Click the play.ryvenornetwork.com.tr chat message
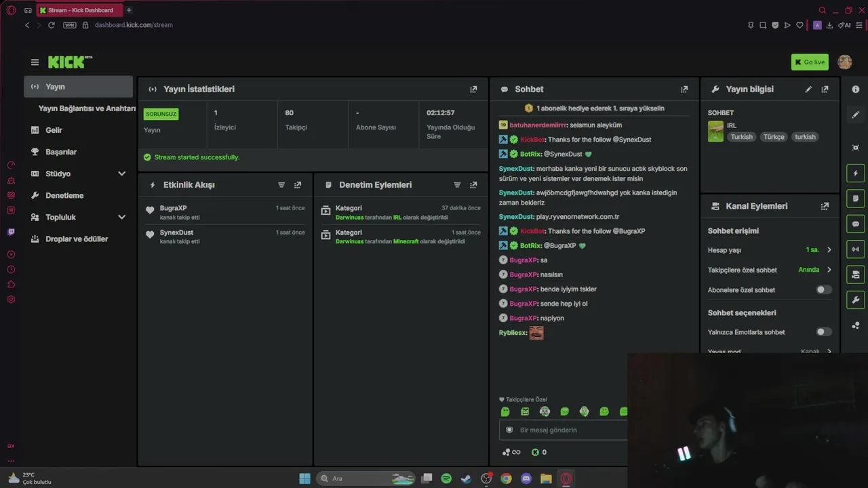This screenshot has width=868, height=488. pos(578,217)
